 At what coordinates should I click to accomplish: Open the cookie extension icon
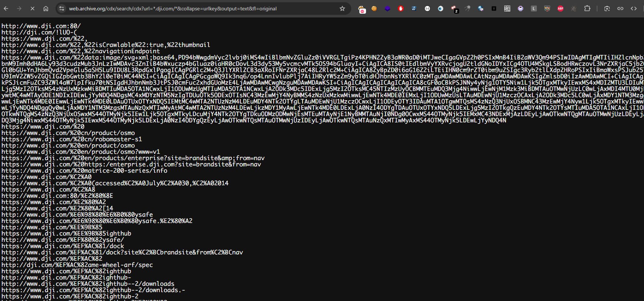coord(374,9)
